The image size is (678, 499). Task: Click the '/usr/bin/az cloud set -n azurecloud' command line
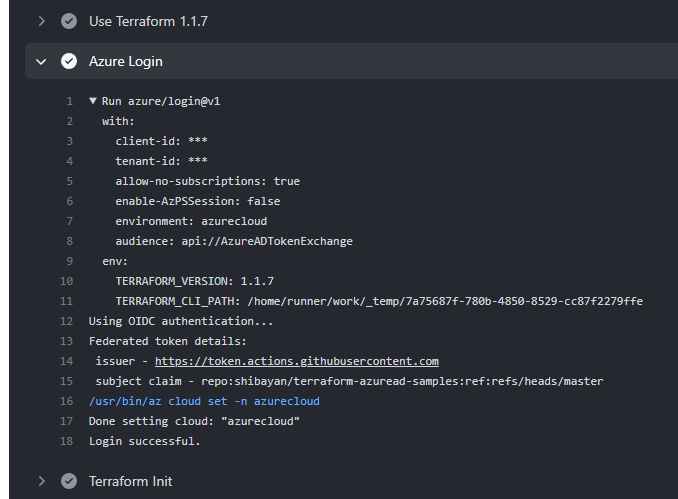click(204, 401)
